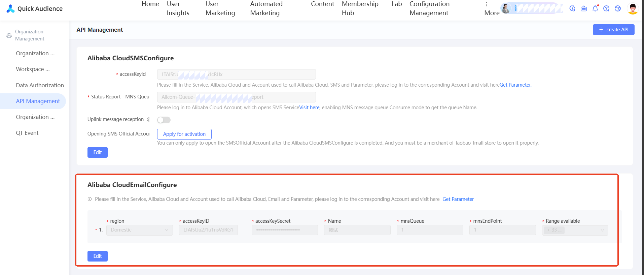Open the notification bell icon
The width and height of the screenshot is (644, 275).
click(x=595, y=8)
